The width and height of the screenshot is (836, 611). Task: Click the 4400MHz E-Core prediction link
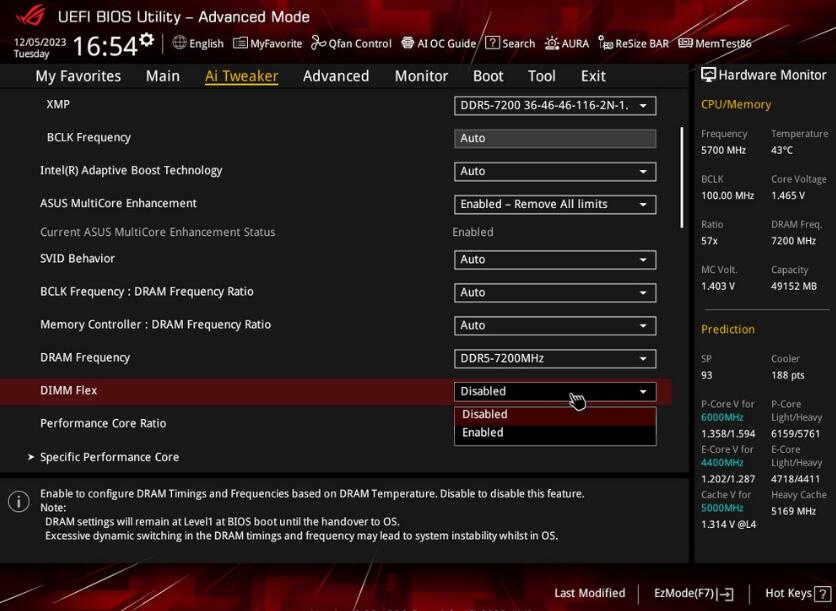point(722,463)
